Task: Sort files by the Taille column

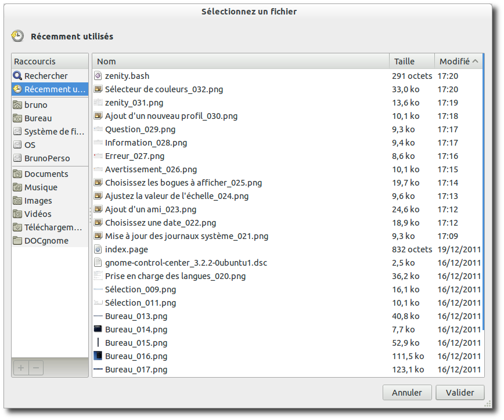Action: click(x=411, y=61)
